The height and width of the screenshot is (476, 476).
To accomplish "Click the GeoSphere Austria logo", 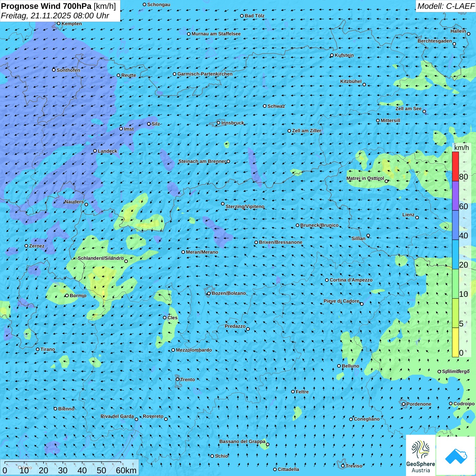I will (x=421, y=456).
